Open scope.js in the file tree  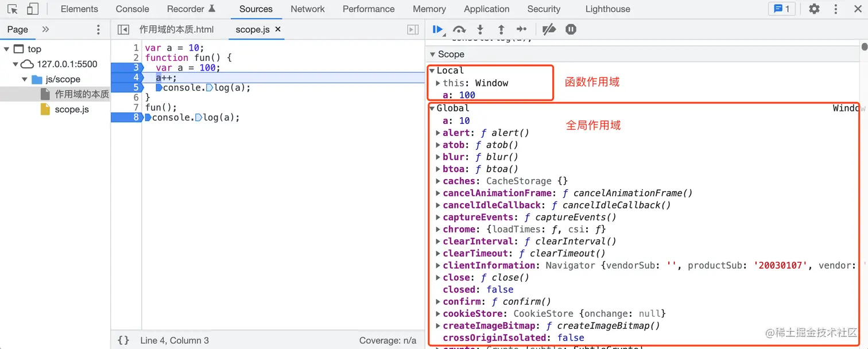[72, 109]
